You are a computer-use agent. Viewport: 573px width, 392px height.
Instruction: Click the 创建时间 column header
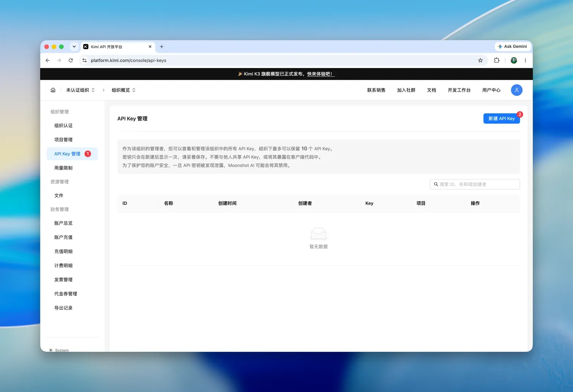(227, 203)
